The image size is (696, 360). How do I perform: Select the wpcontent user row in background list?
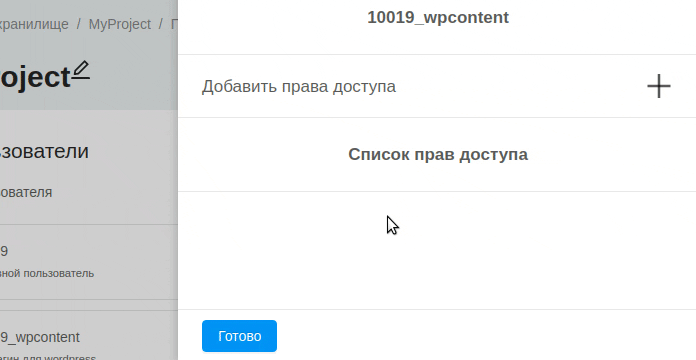pos(89,336)
